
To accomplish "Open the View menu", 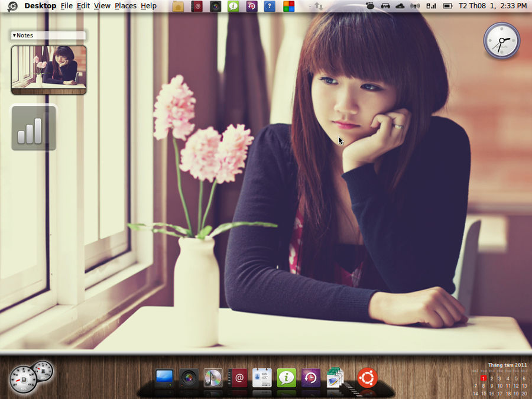I will tap(102, 6).
